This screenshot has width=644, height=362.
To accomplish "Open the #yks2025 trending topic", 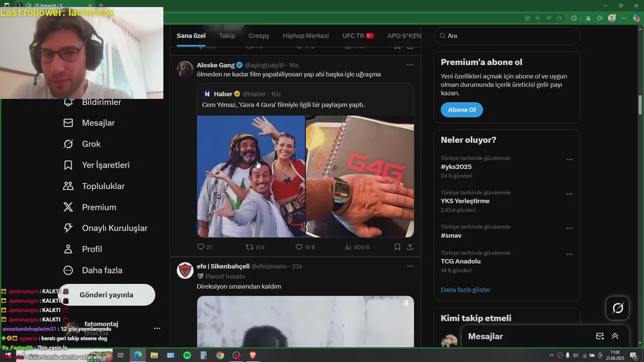I will click(x=456, y=167).
